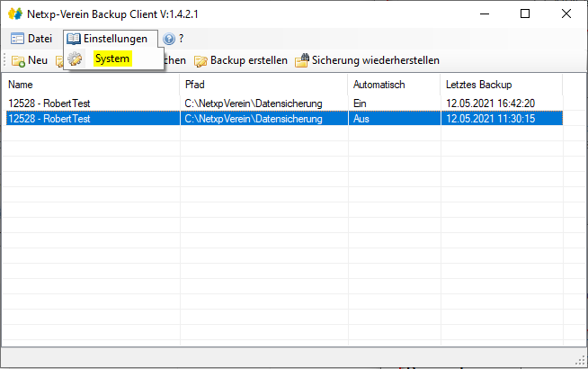Click the blue help circle icon
The width and height of the screenshot is (588, 369).
click(169, 39)
